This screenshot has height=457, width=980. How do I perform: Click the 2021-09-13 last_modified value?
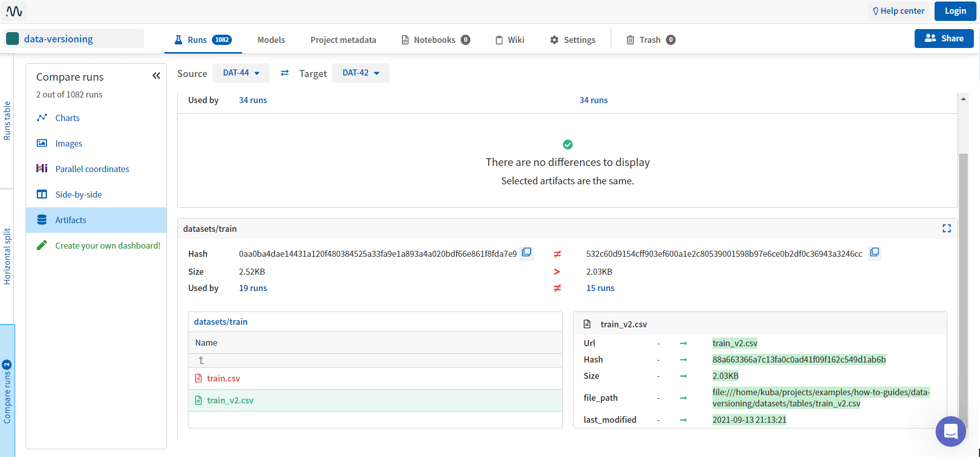click(749, 420)
